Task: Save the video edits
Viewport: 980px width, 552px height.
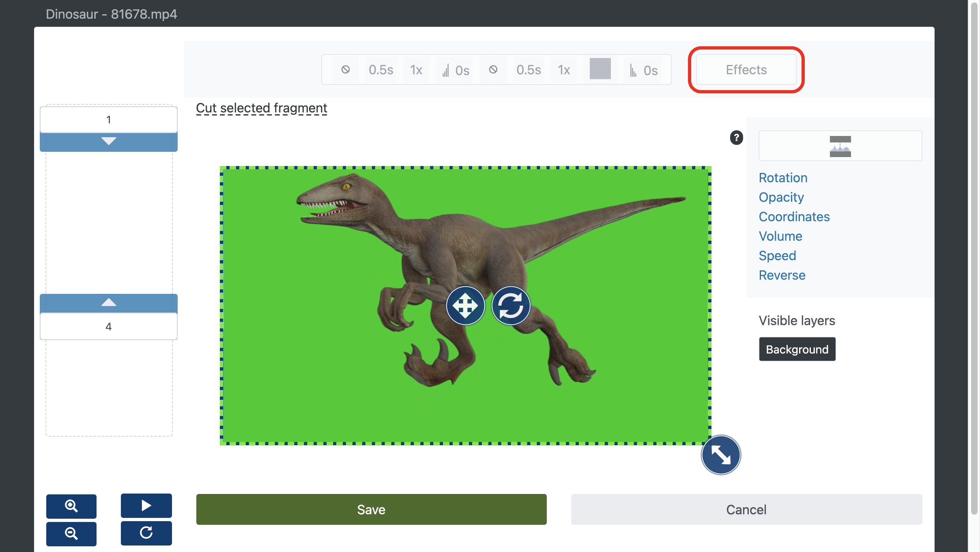Action: coord(372,509)
